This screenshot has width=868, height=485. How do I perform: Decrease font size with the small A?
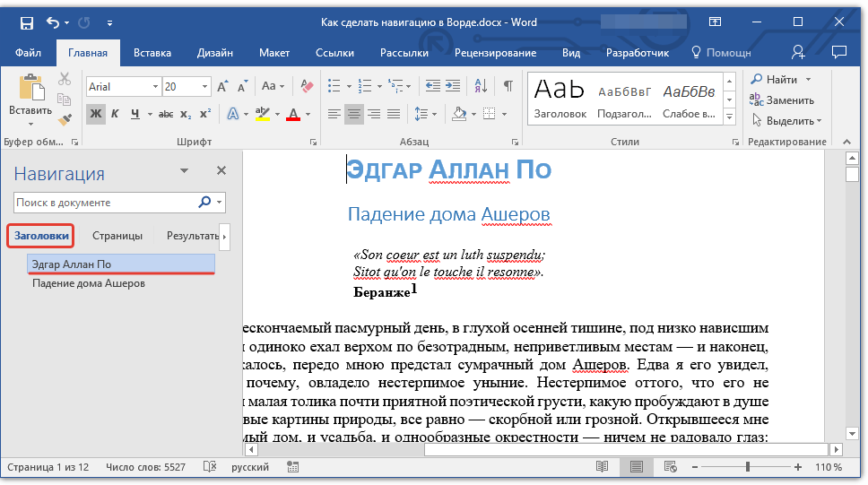(242, 86)
